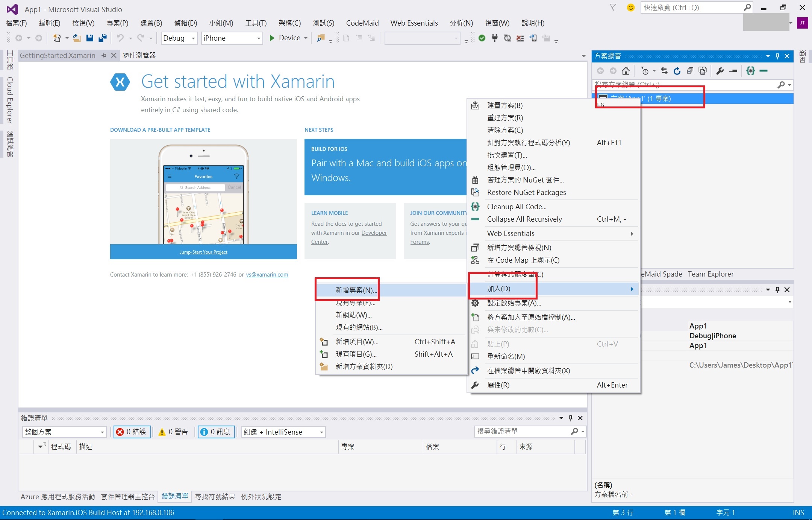Pin the GettingStarted.Xamarin tab
Viewport: 812px width, 520px height.
104,55
